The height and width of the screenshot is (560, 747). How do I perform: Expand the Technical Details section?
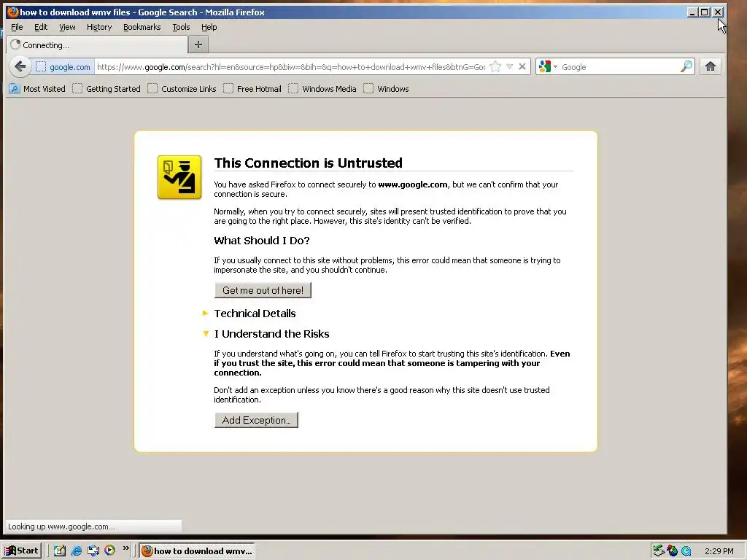point(255,314)
